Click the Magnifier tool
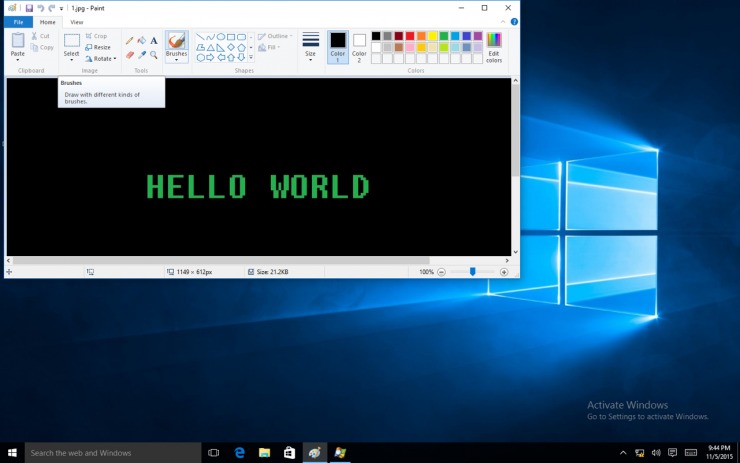Screen dimensions: 740x463 [154, 55]
